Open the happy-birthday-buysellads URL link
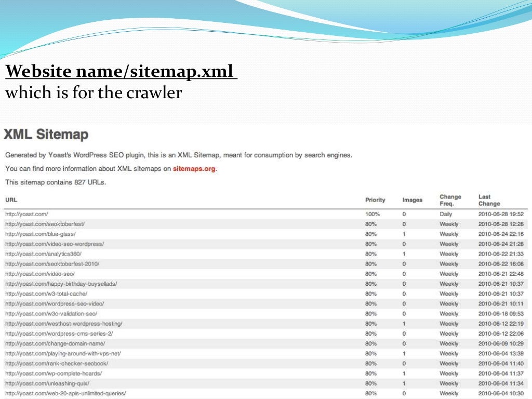The image size is (532, 399). pyautogui.click(x=61, y=284)
